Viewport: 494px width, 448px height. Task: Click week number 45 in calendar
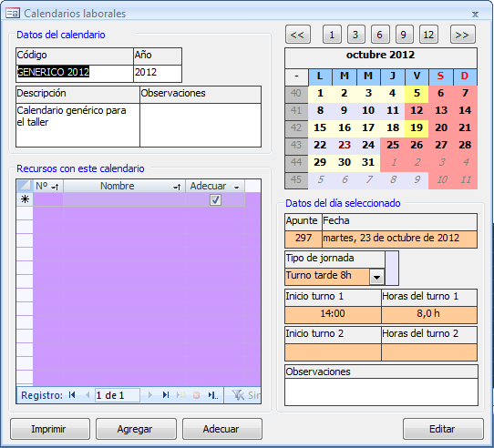296,179
